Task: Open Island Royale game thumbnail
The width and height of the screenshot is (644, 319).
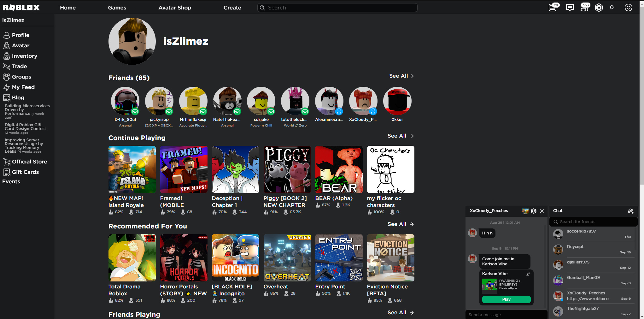Action: point(132,169)
